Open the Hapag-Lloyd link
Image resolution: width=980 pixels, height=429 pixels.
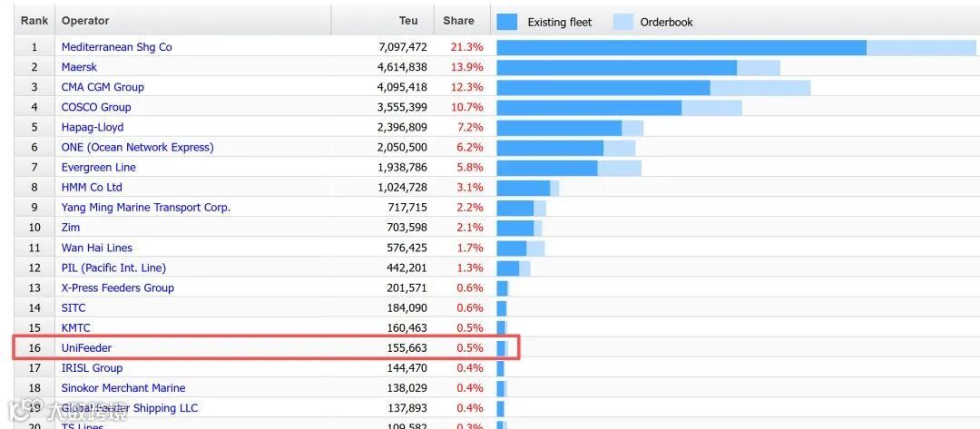[93, 127]
